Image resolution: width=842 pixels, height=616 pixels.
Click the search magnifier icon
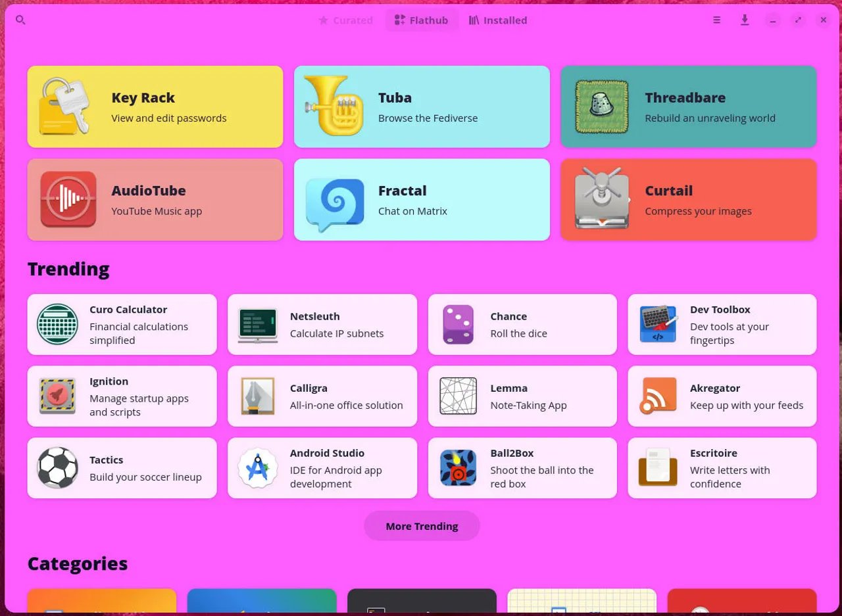(20, 20)
